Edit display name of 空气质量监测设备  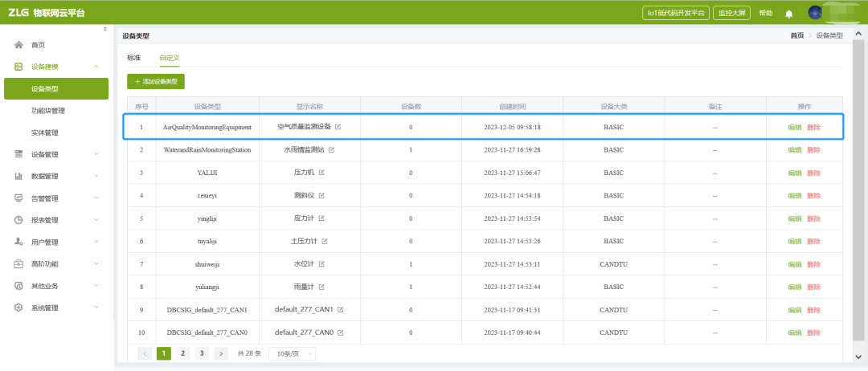pyautogui.click(x=338, y=127)
